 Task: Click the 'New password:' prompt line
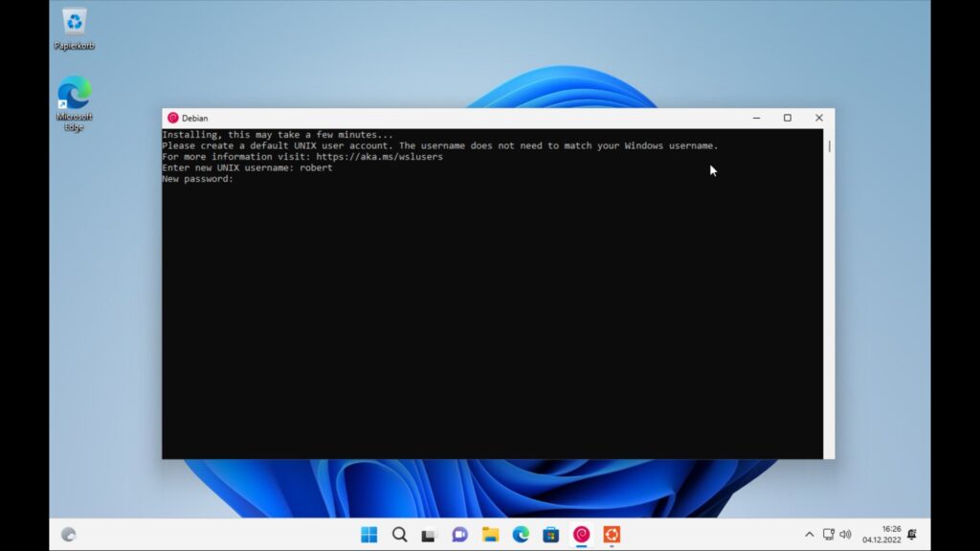pos(197,179)
